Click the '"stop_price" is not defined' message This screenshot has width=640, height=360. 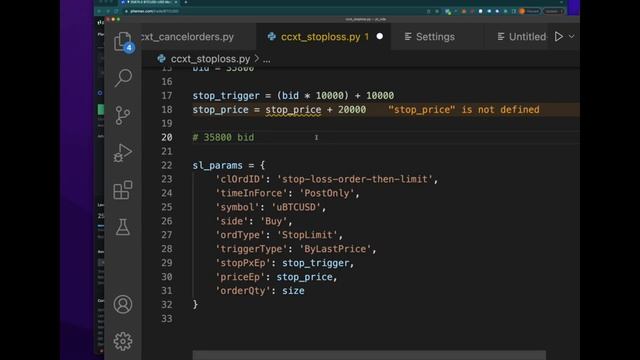464,110
